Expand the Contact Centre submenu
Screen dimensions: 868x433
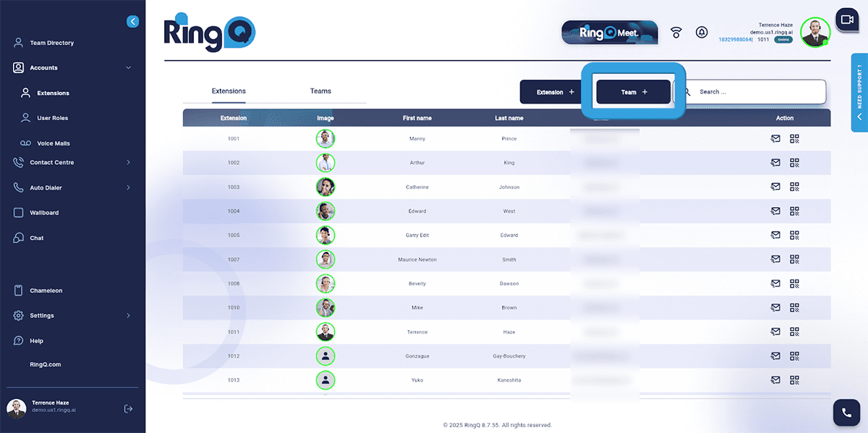pos(128,163)
